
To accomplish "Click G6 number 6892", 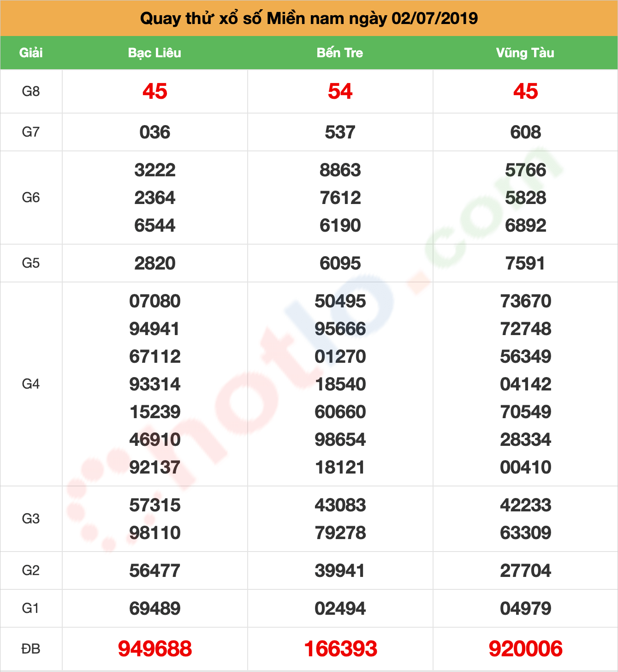I will pyautogui.click(x=526, y=226).
